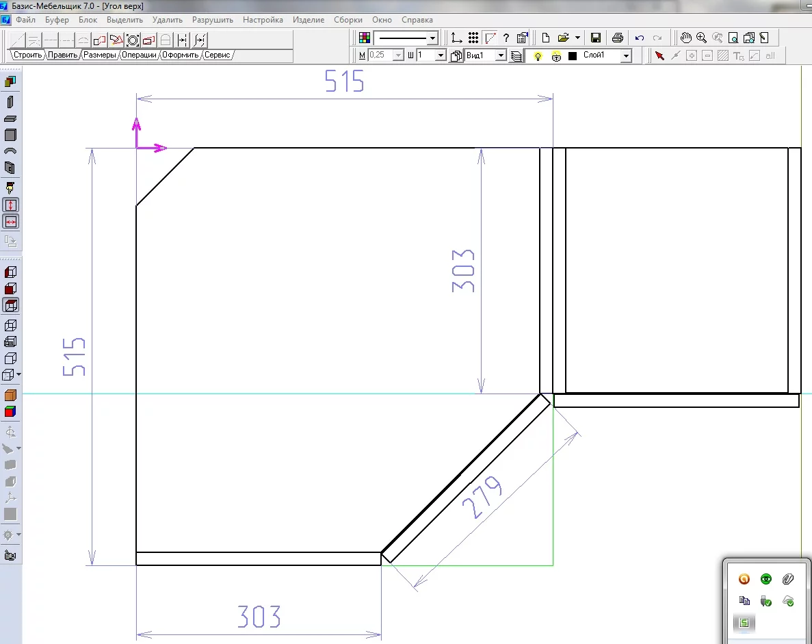Open the line type dropdown
This screenshot has height=644, width=812.
click(432, 38)
